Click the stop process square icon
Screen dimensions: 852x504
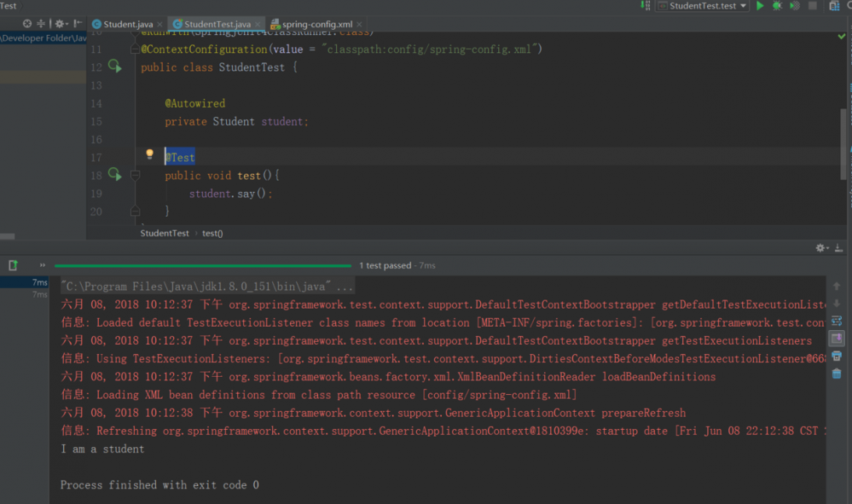pos(813,6)
